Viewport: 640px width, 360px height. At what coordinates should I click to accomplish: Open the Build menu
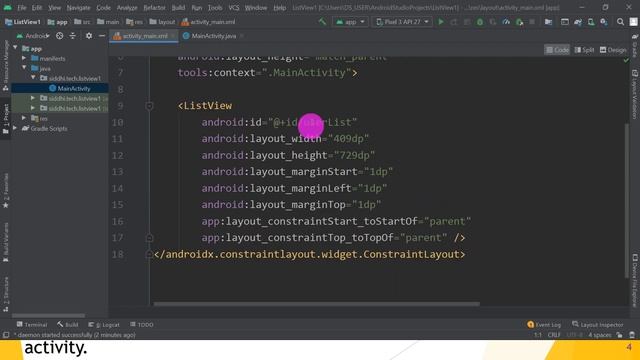(x=178, y=8)
